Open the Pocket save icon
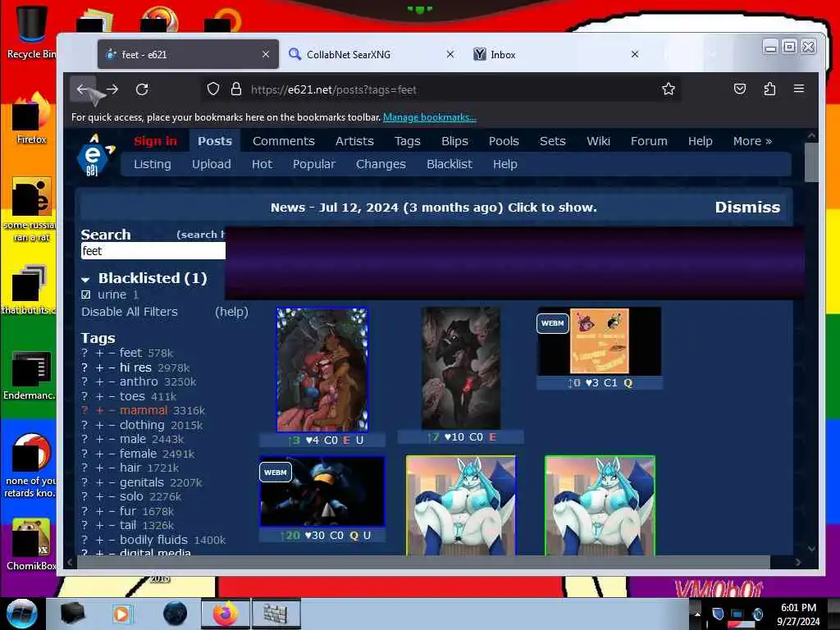The height and width of the screenshot is (630, 840). pos(740,89)
